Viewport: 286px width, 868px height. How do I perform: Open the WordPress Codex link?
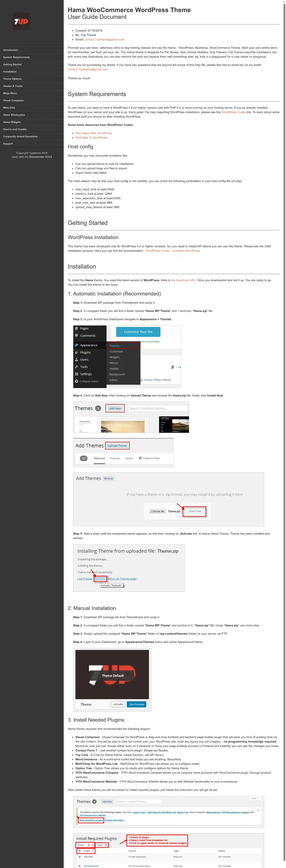point(233,112)
